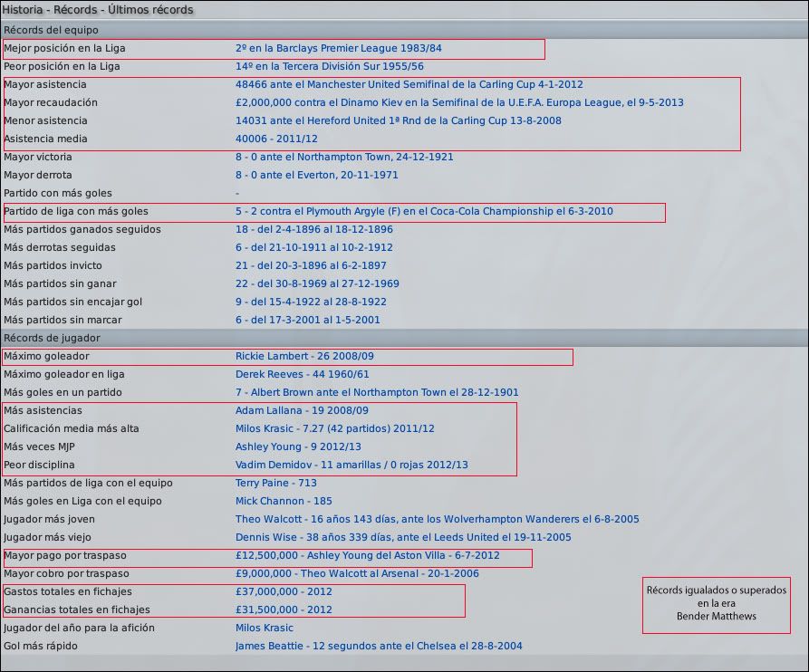809x672 pixels.
Task: Open Theo Walcott's youngest player record
Action: click(437, 519)
